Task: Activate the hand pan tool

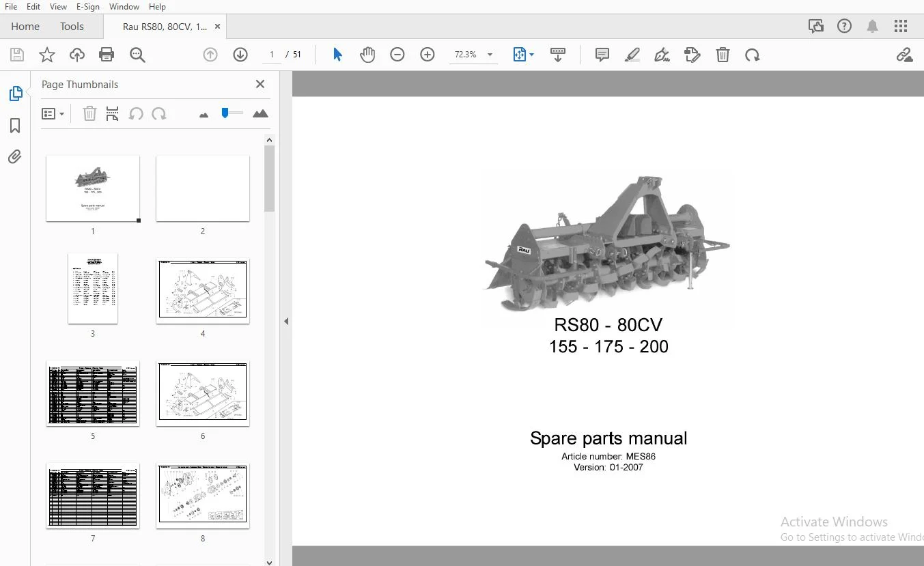Action: 367,55
